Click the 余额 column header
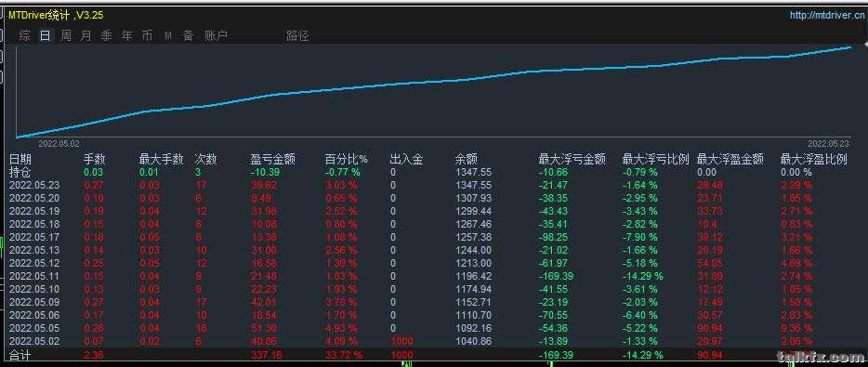868x367 pixels. (467, 160)
